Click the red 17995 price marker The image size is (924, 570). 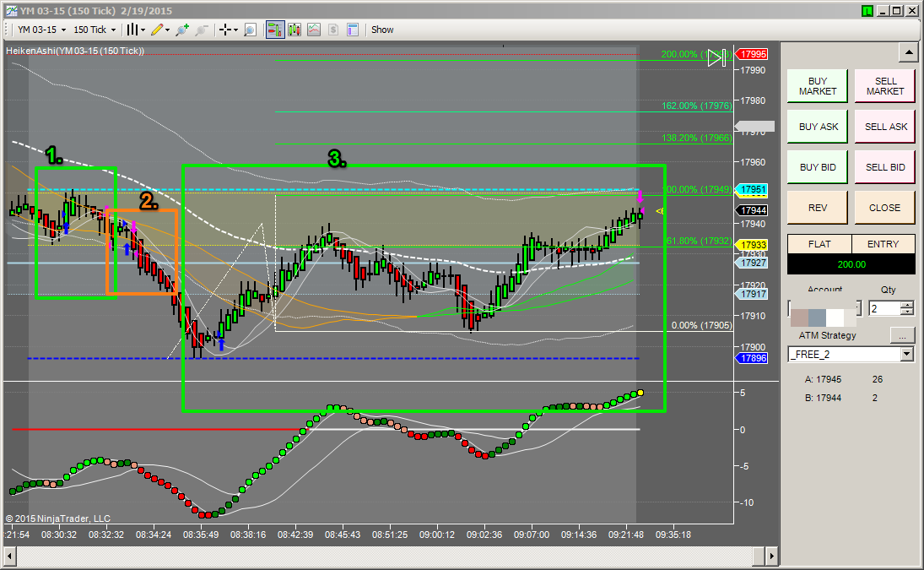[x=753, y=54]
